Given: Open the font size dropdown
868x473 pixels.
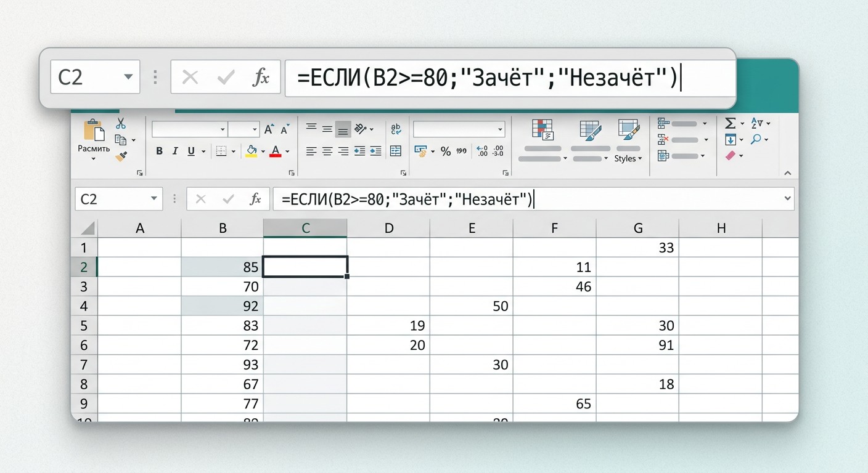Looking at the screenshot, I should (255, 129).
